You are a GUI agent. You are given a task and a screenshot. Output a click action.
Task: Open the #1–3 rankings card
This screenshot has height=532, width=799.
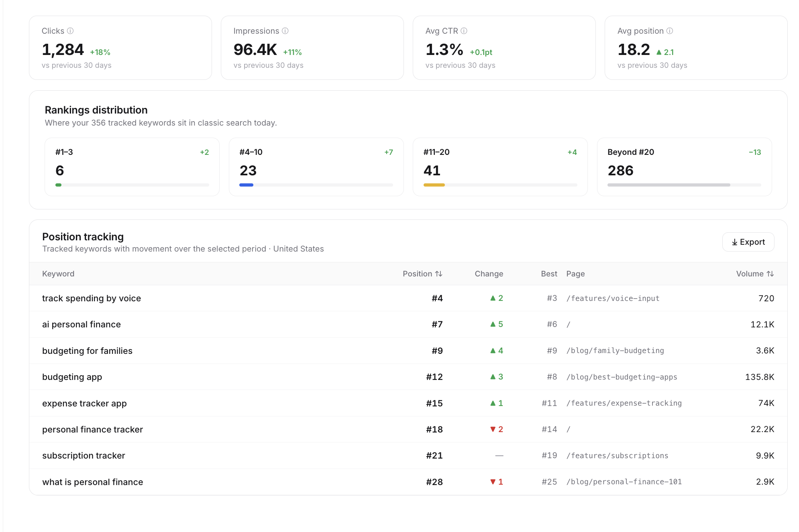point(132,167)
